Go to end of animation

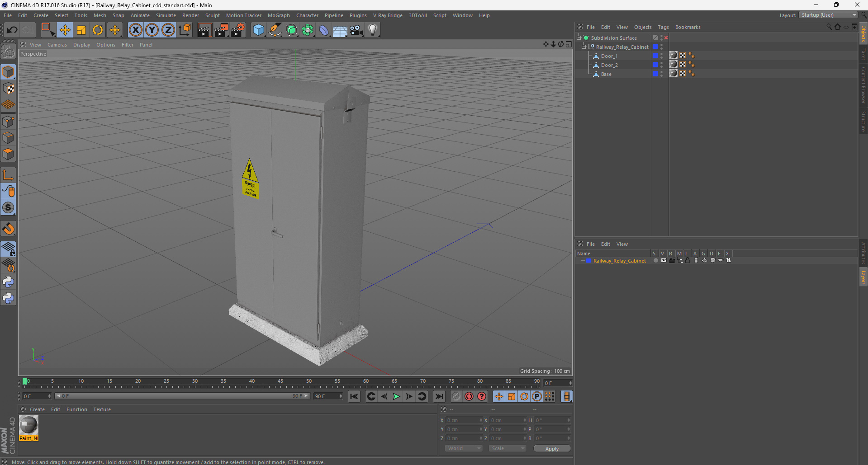(x=439, y=396)
